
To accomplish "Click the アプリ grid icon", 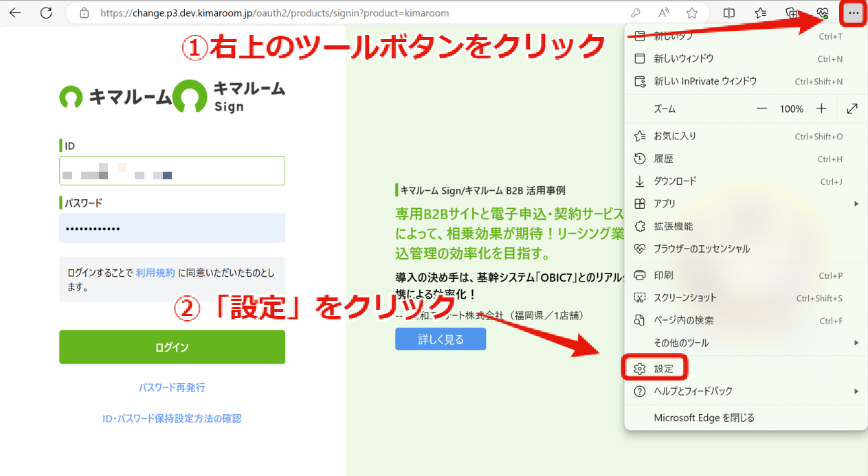I will (640, 204).
